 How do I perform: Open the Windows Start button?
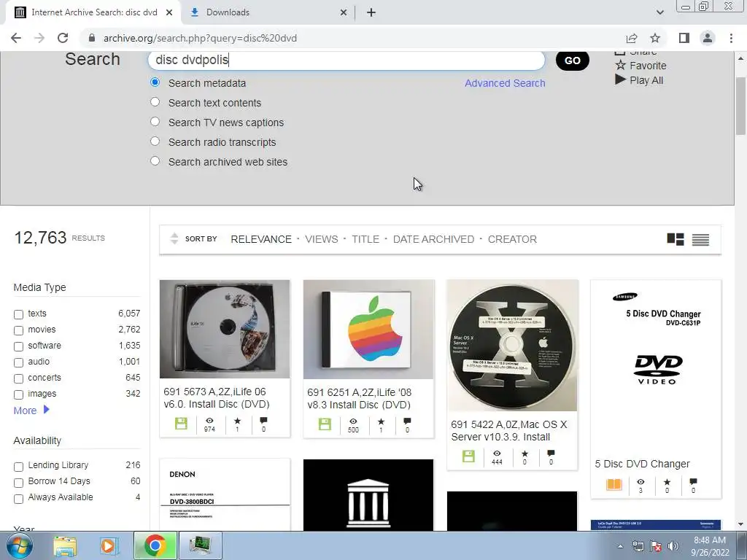(19, 545)
